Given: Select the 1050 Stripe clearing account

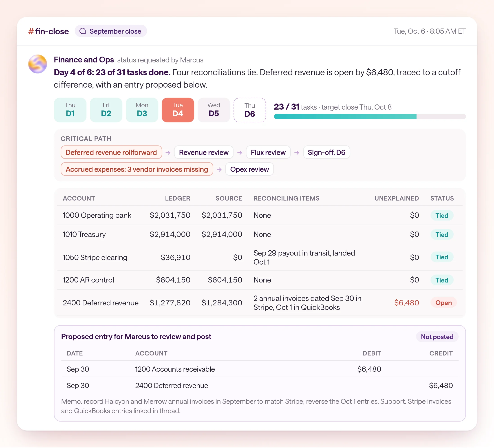Looking at the screenshot, I should click(x=95, y=257).
